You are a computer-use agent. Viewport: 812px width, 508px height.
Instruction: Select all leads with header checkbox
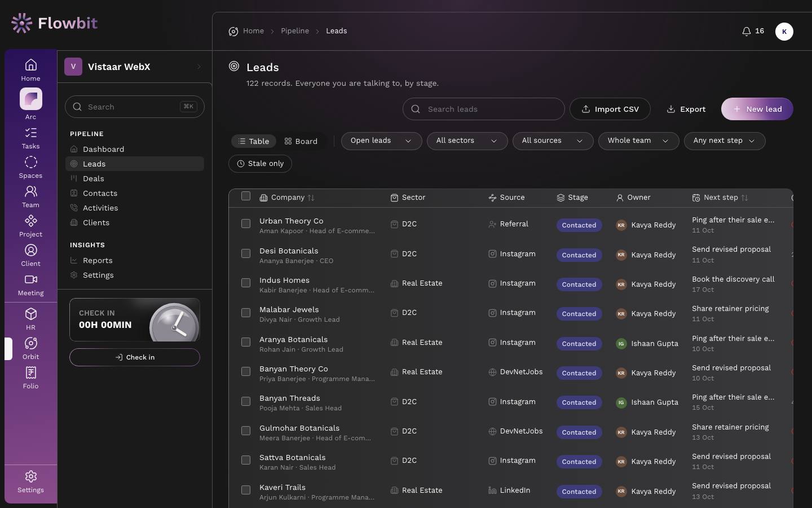(246, 196)
